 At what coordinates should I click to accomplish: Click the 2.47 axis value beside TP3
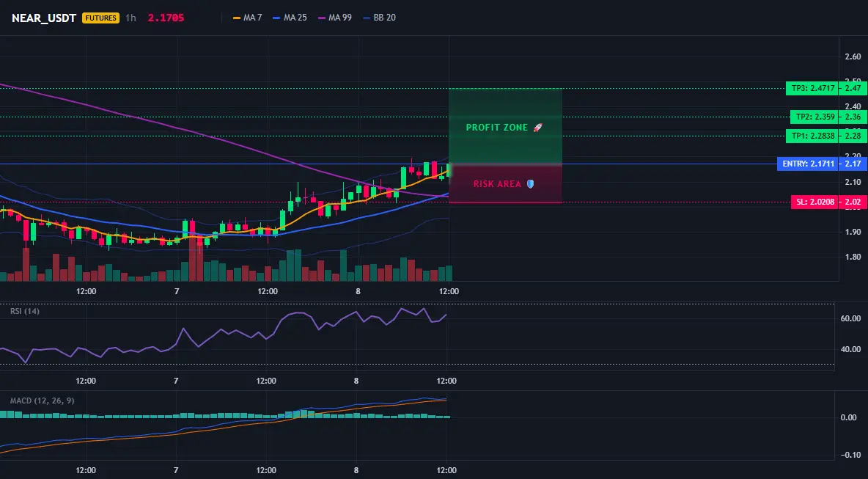(853, 88)
